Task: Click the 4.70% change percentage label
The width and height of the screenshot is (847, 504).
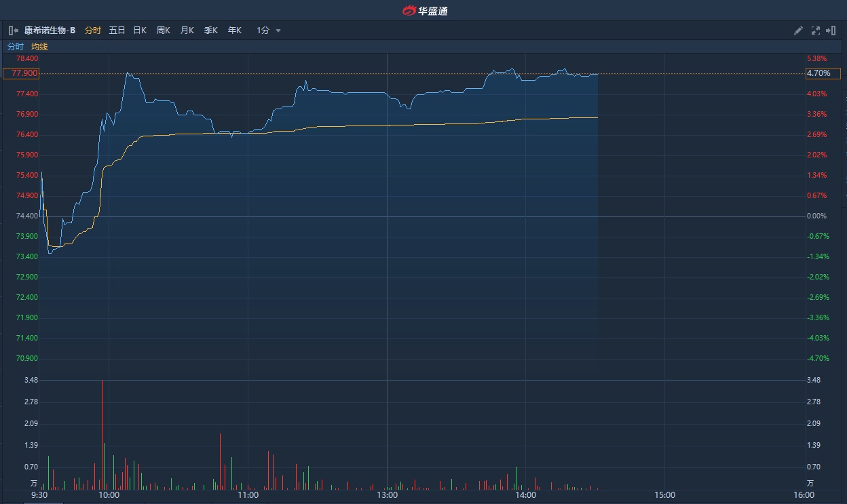Action: pyautogui.click(x=818, y=73)
